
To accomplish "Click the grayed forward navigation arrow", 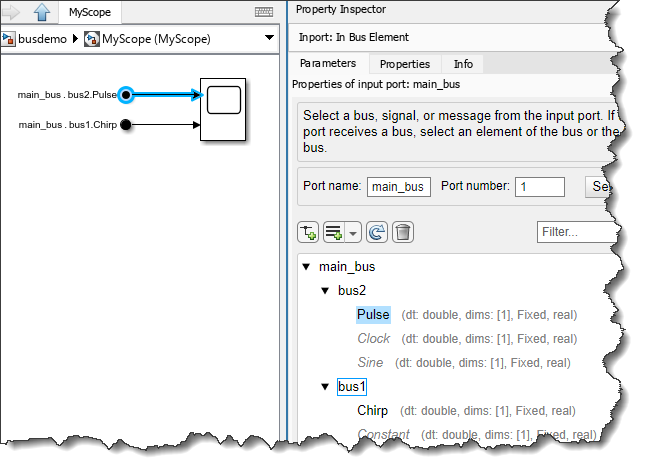I will [13, 13].
